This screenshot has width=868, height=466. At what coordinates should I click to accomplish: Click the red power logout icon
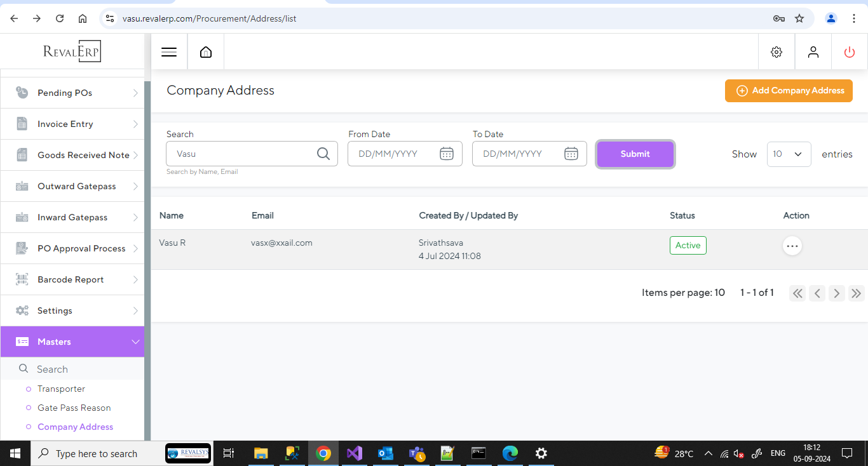[x=850, y=52]
